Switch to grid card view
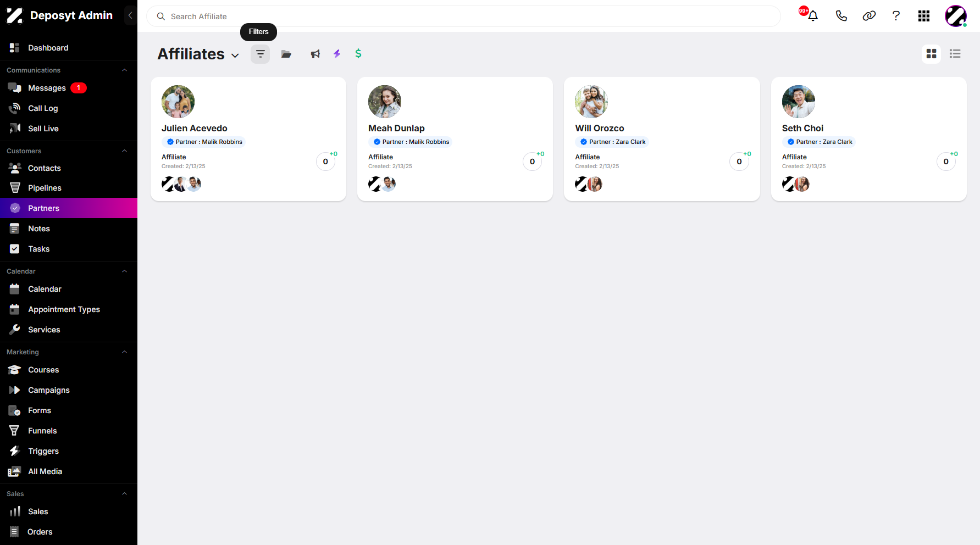Viewport: 980px width, 545px height. (x=931, y=54)
